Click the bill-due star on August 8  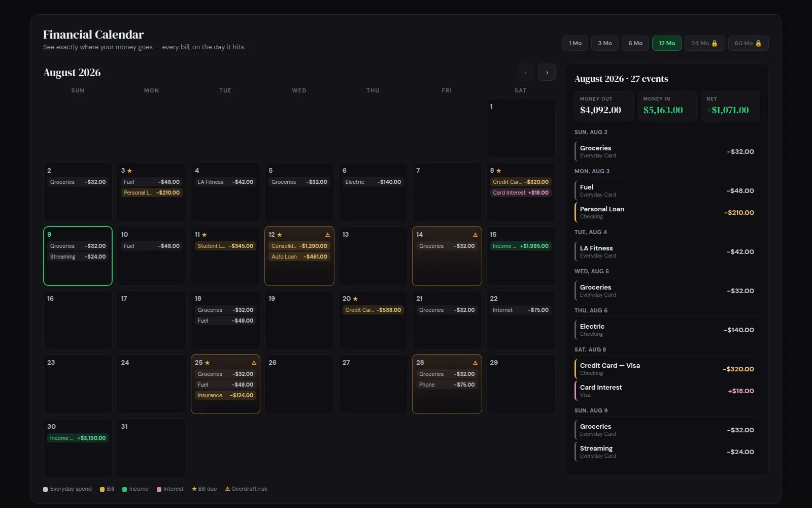tap(499, 171)
